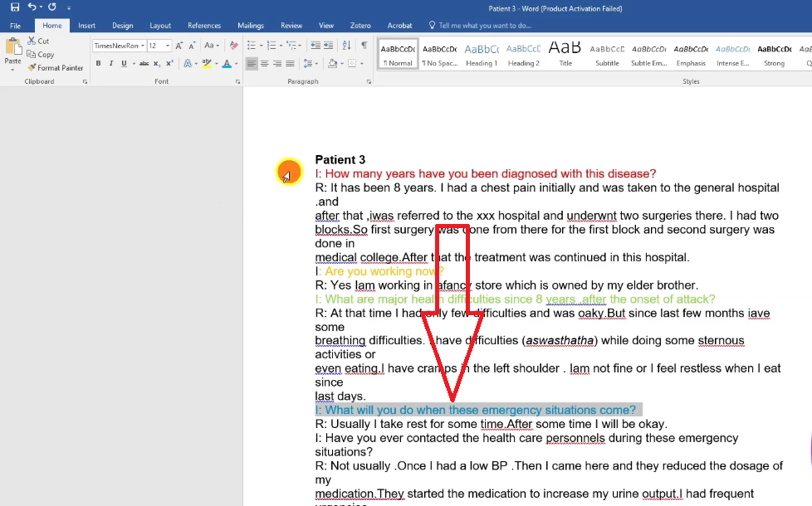Viewport: 812px width, 506px height.
Task: Open the font size dropdown
Action: (x=168, y=46)
